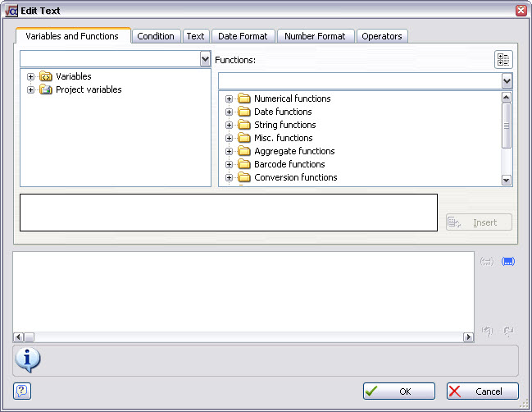Screen dimensions: 532x412
Task: Click the functions list view icon
Action: [503, 60]
